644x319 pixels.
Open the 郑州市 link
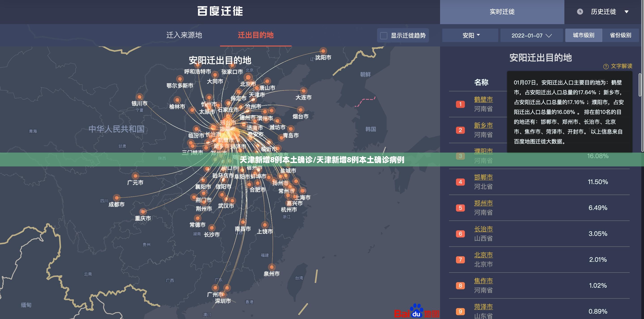tap(483, 203)
